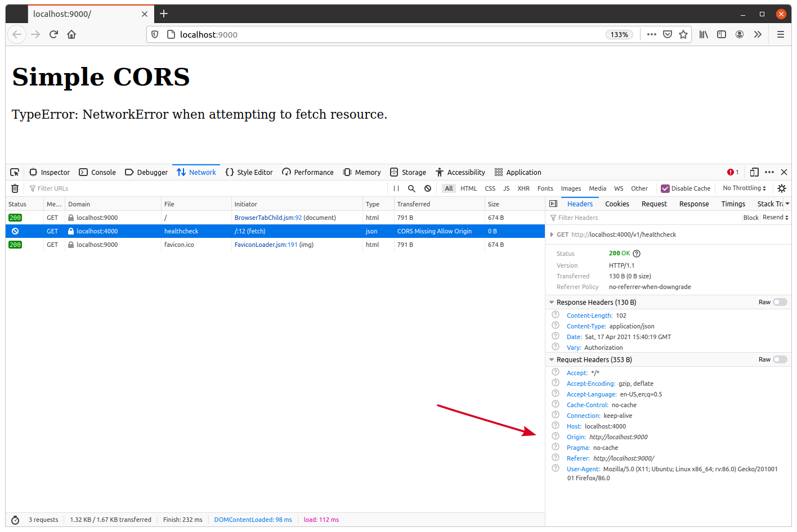Open BrowserTabChild.jsm:92 initiator link
Viewport: 797px width, 532px height.
(268, 218)
